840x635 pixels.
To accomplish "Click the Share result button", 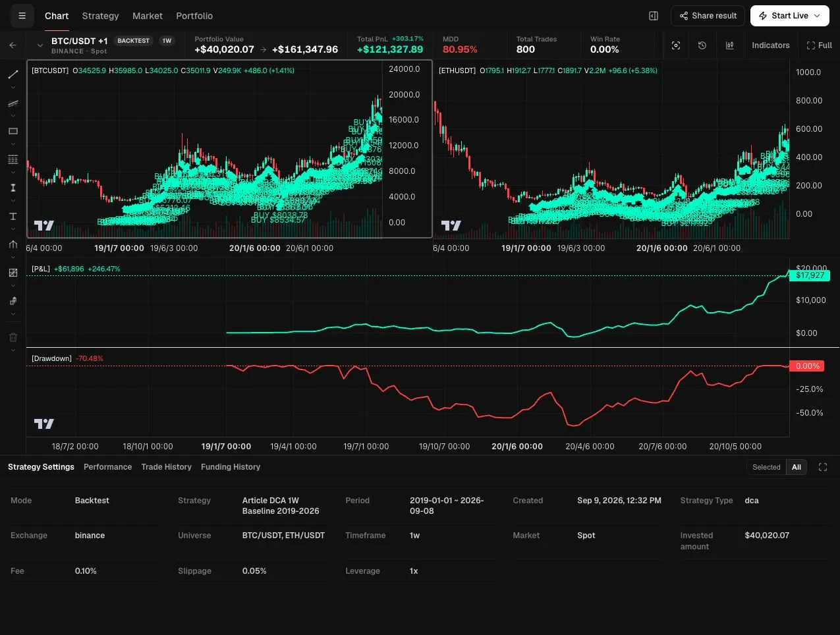I will (x=708, y=16).
